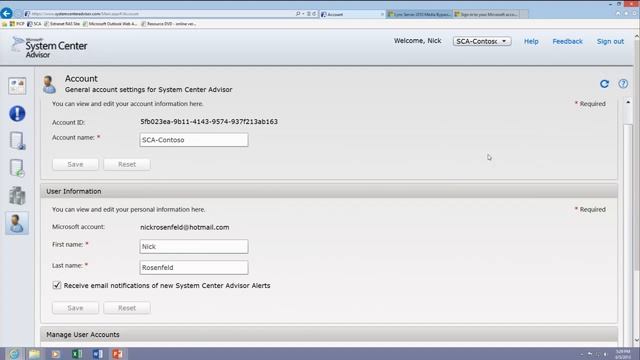Screen dimensions: 640x360
Task: Click Save below the email notifications checkbox
Action: (75, 308)
